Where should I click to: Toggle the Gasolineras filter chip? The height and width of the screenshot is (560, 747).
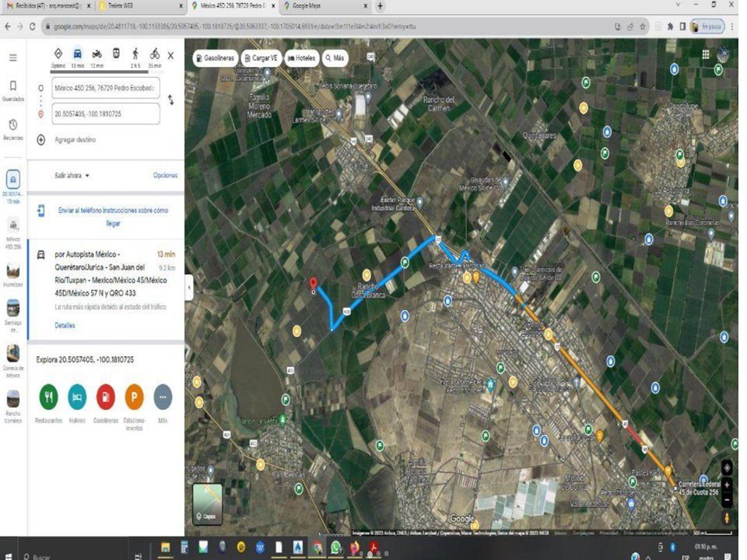pyautogui.click(x=216, y=58)
